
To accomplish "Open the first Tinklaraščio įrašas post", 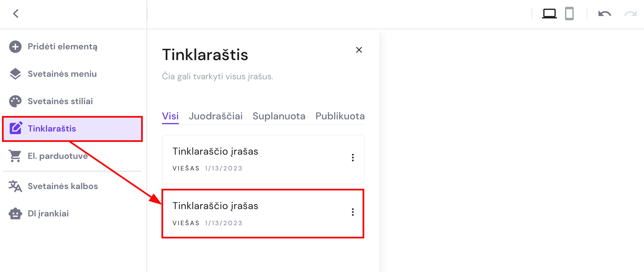I will coord(215,152).
